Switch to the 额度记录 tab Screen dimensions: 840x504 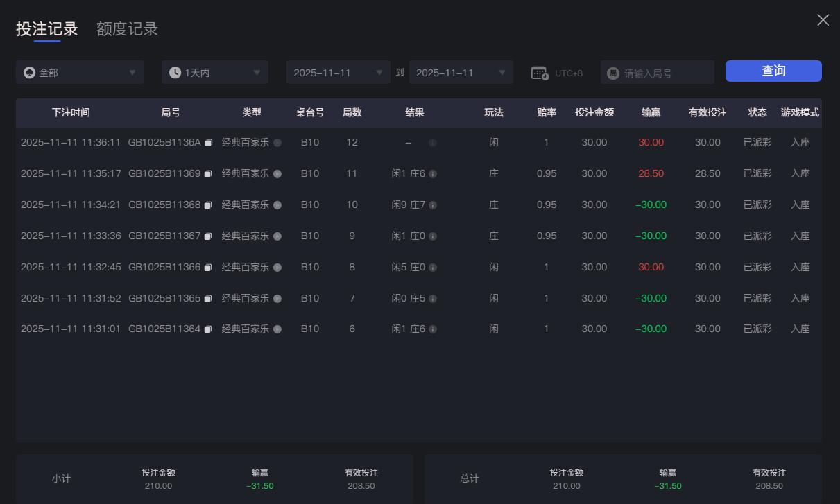(x=126, y=29)
